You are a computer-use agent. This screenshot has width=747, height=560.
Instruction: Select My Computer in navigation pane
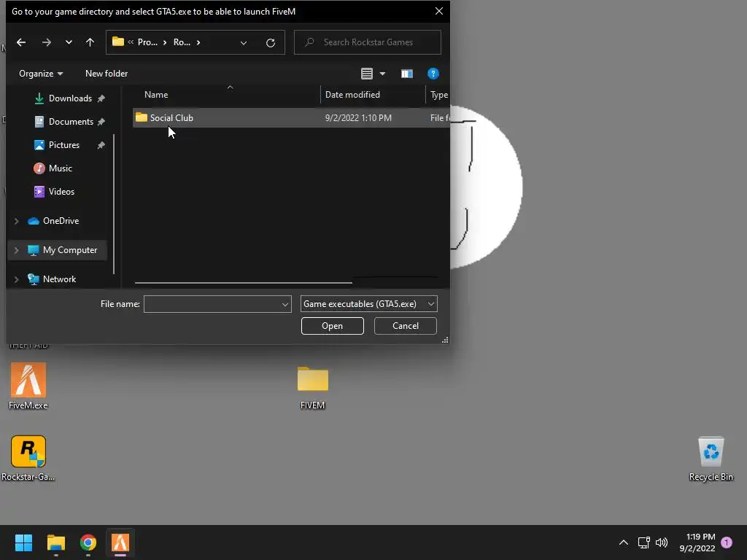[69, 250]
